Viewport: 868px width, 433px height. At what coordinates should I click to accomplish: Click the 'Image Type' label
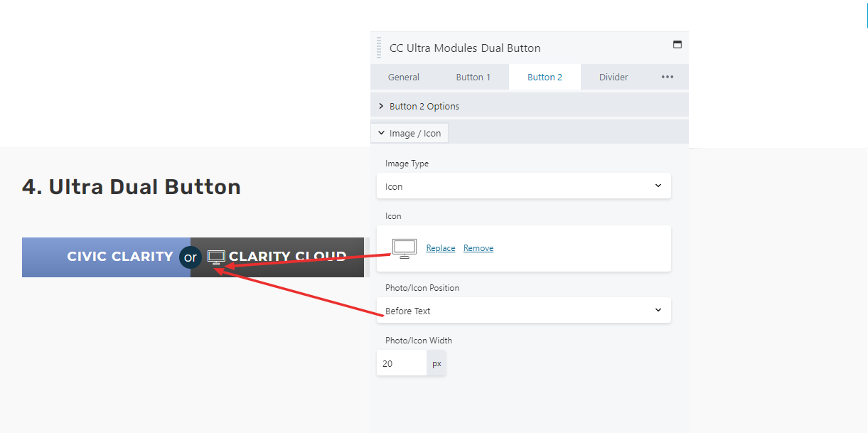click(x=407, y=164)
